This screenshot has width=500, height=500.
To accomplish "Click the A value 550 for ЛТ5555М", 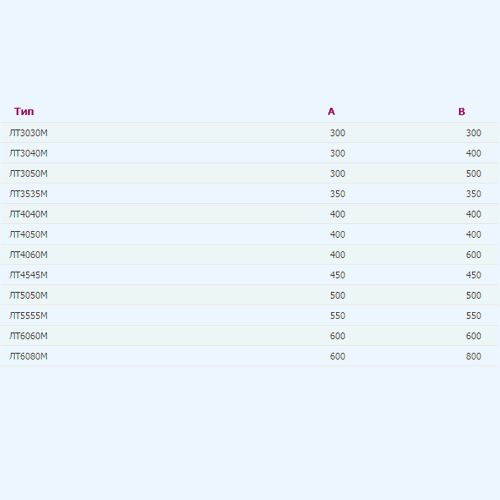I will point(337,316).
